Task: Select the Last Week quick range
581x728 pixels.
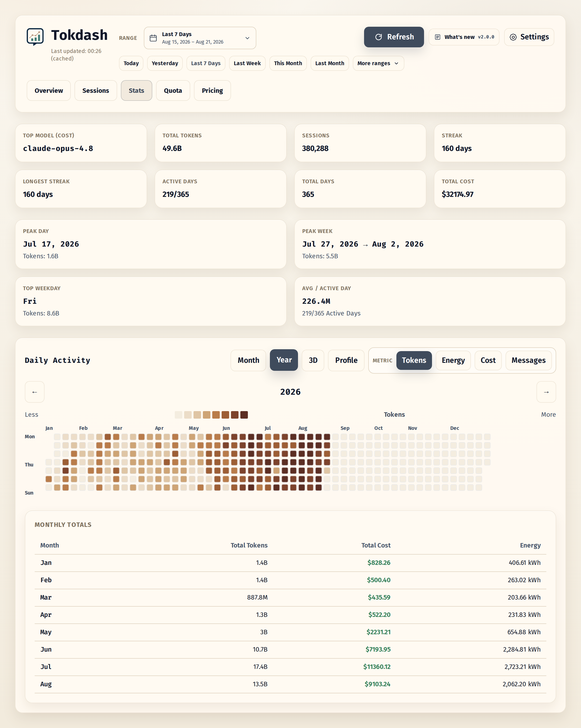Action: click(247, 63)
